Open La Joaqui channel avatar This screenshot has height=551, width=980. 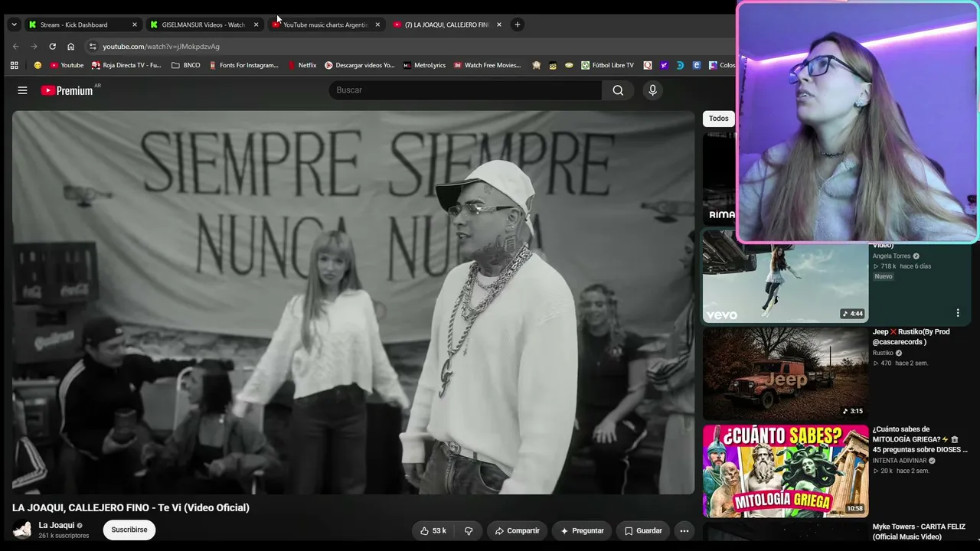click(22, 530)
